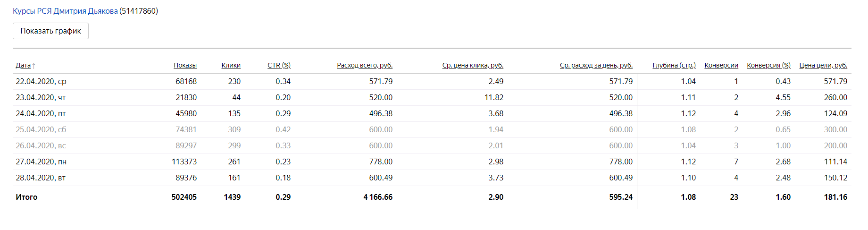Click the Итого total row label
Viewport: 868px width, 230px height.
click(x=26, y=197)
